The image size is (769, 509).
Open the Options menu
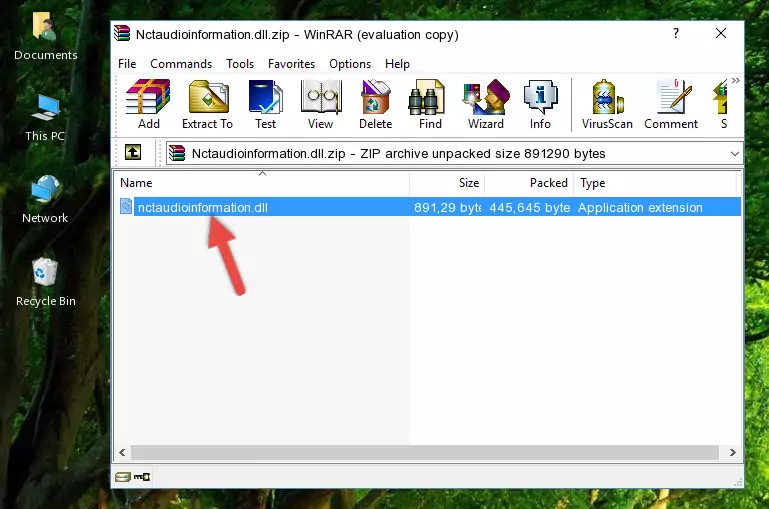[x=350, y=64]
